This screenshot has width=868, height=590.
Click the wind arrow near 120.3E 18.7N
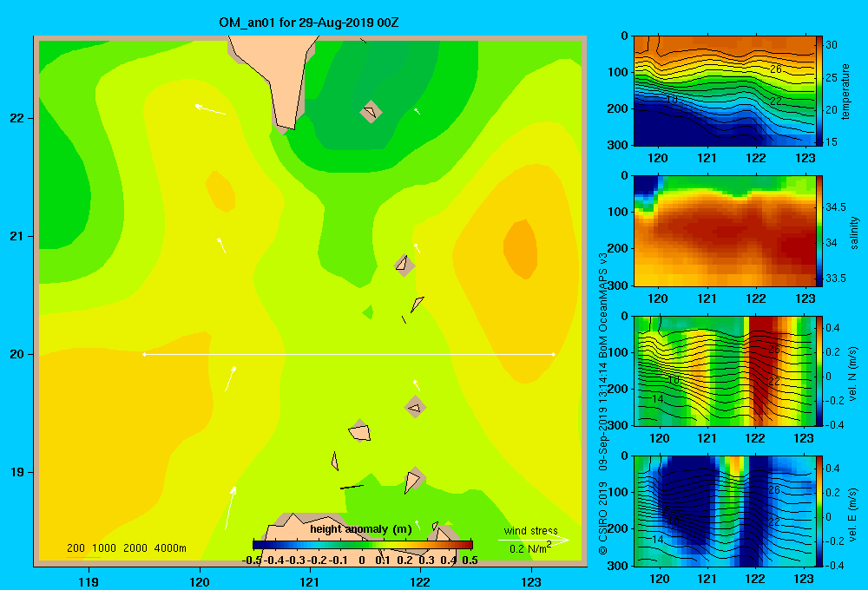(x=230, y=508)
